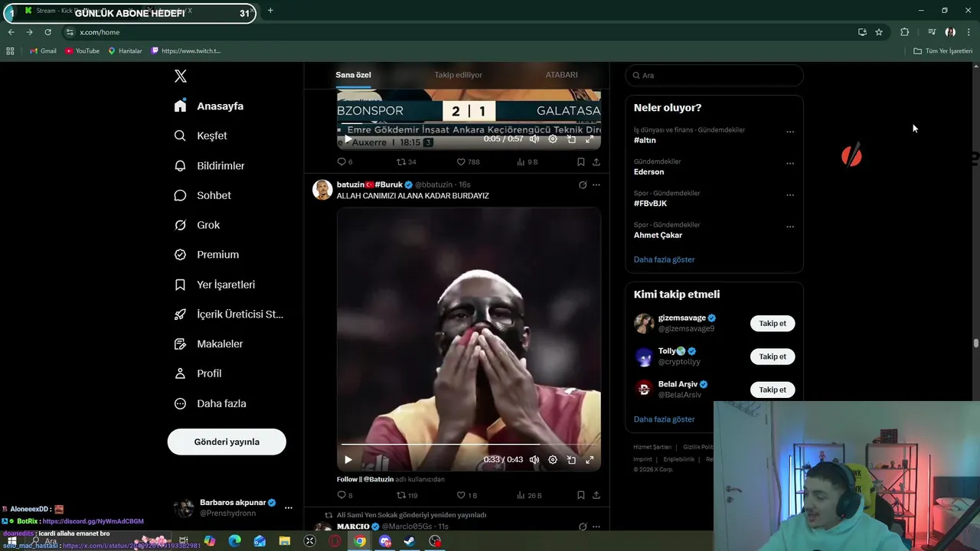Follow gizemsavage with Takip et
This screenshot has width=980, height=551.
(x=773, y=324)
